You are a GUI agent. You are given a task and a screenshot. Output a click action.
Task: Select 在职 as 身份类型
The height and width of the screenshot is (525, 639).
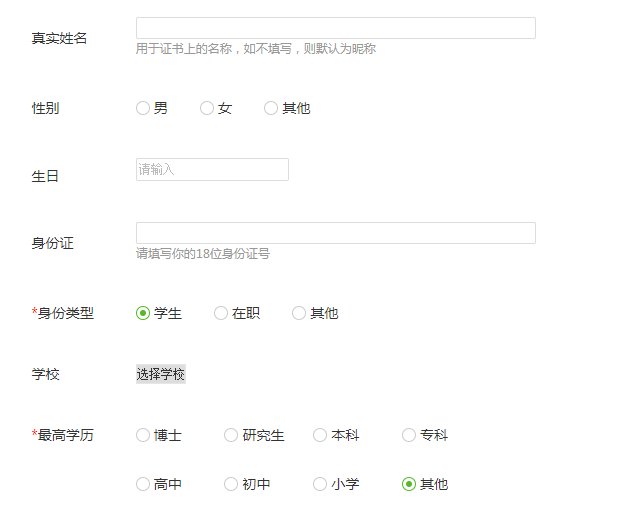pyautogui.click(x=221, y=313)
